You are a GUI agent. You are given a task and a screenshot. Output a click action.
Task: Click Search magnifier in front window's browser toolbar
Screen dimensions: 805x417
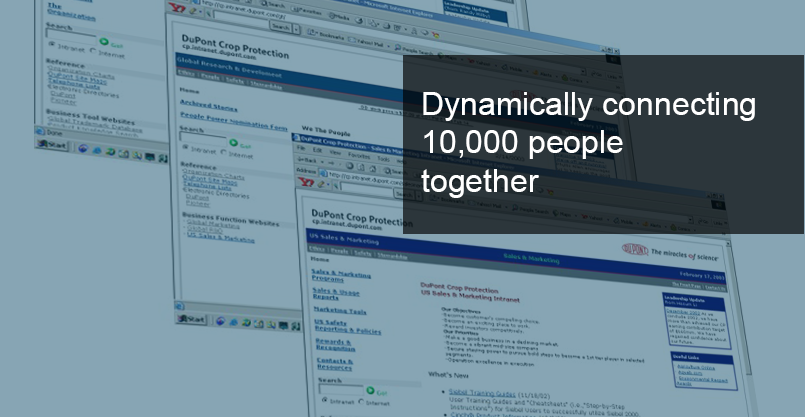pos(387,170)
